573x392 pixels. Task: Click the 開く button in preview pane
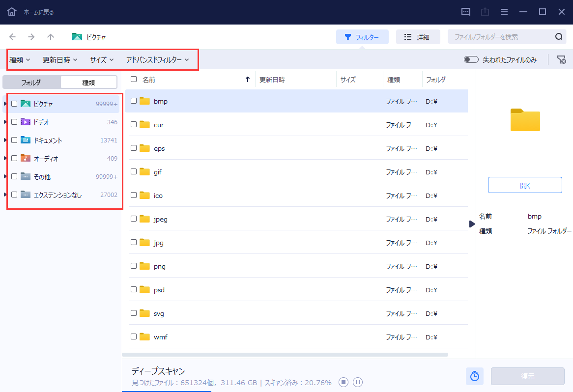click(x=525, y=185)
